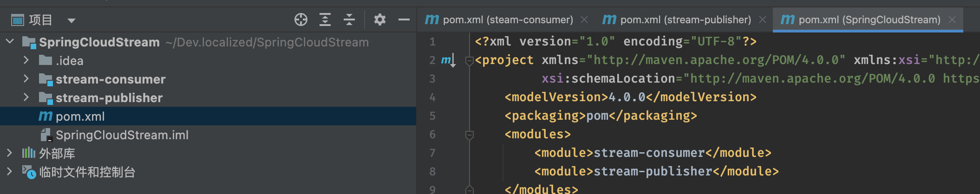Select the SpringCloudStream.iml file
The image size is (980, 194).
coord(208,135)
